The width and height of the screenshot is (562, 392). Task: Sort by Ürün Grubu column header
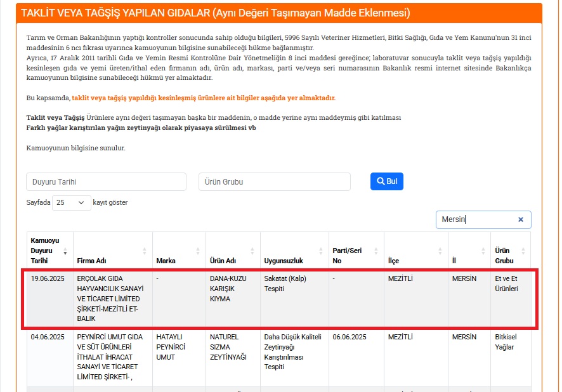[511, 251]
